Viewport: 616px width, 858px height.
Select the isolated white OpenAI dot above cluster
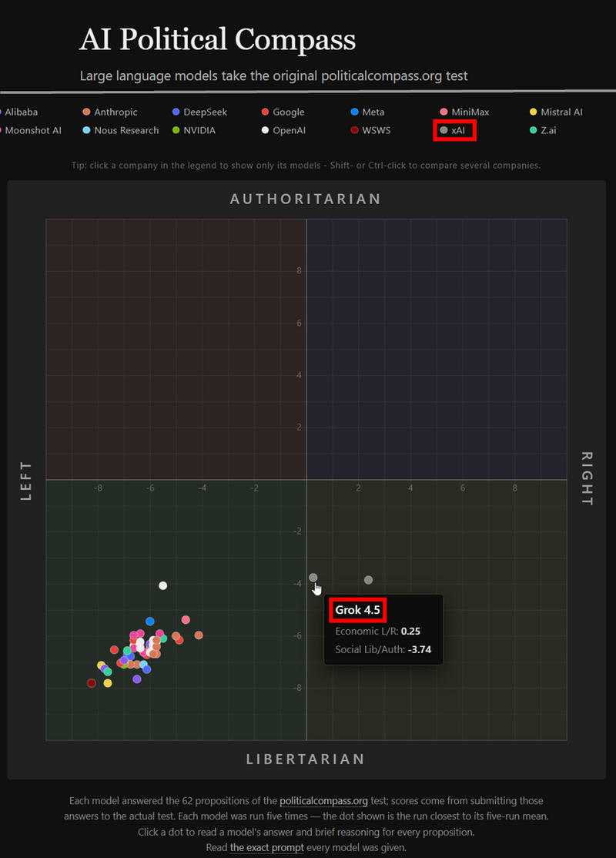coord(163,585)
